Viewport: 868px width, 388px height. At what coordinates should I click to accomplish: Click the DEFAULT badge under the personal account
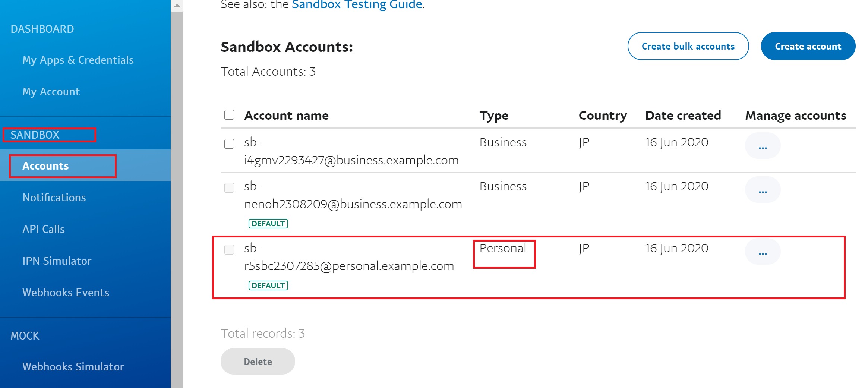(268, 286)
